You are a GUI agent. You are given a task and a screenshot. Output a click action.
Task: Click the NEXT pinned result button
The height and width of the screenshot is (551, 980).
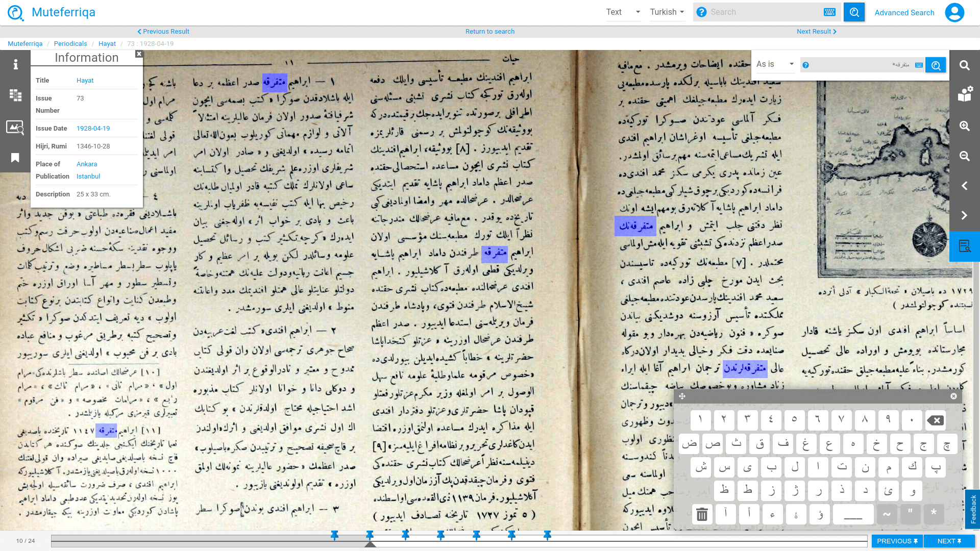point(949,541)
